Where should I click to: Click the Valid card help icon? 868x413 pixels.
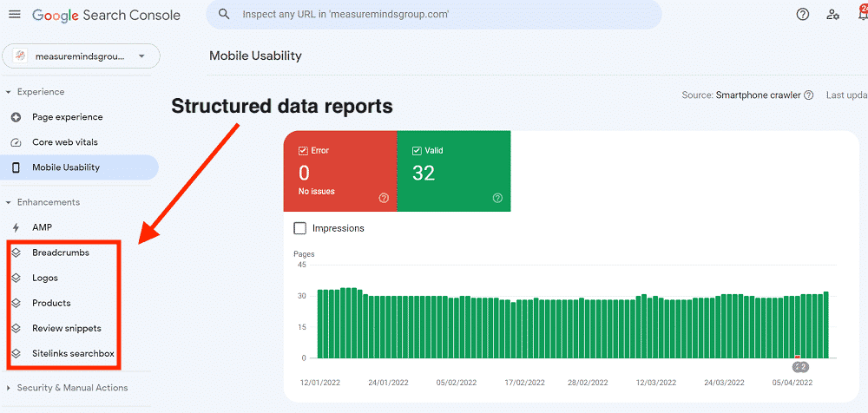pos(497,198)
